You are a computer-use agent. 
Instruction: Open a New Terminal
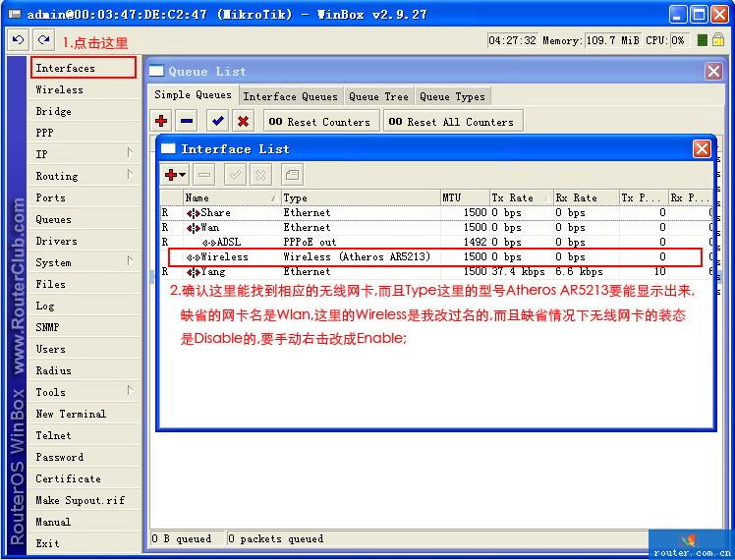click(85, 414)
